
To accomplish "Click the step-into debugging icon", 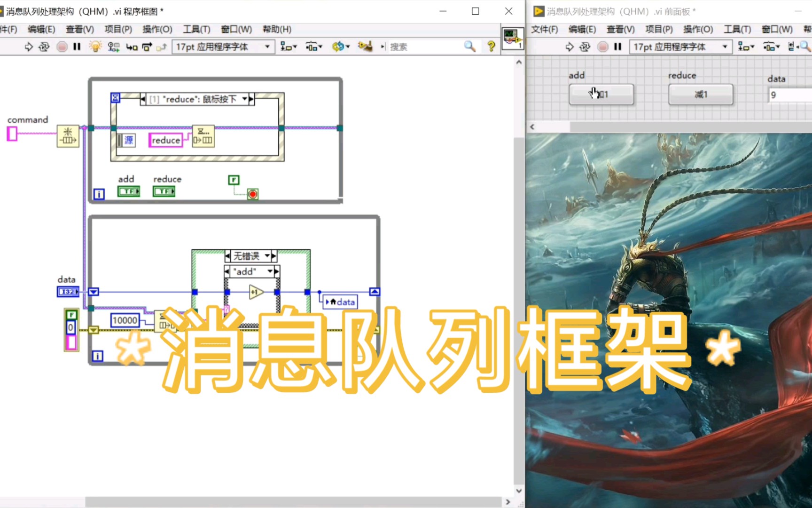I will point(132,47).
